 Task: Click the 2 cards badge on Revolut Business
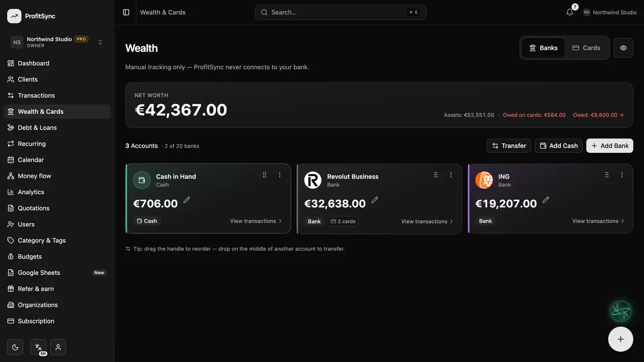pyautogui.click(x=343, y=221)
